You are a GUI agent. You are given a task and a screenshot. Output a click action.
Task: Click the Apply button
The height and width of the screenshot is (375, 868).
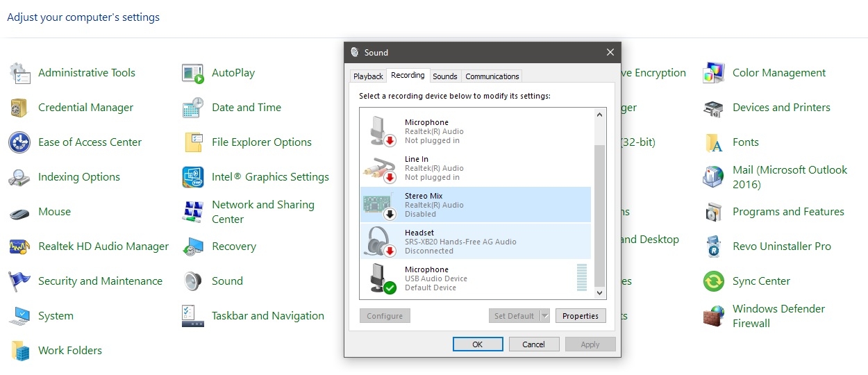[590, 344]
